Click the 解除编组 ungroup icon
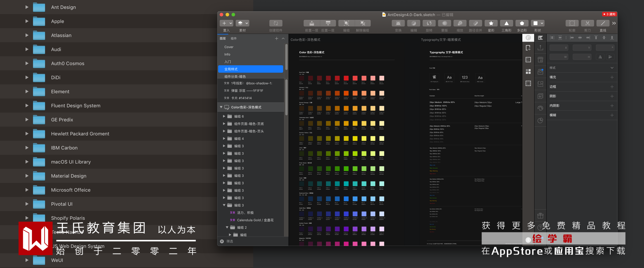644x268 pixels. coord(363,23)
